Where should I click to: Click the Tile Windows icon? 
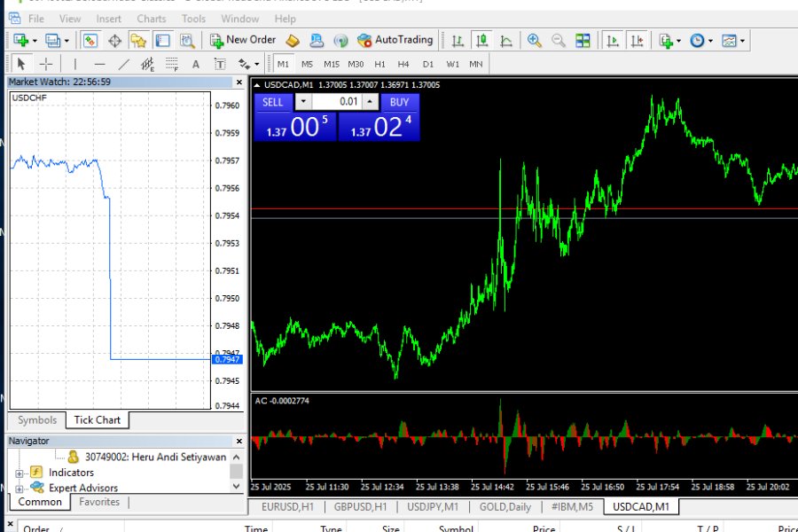tap(583, 40)
